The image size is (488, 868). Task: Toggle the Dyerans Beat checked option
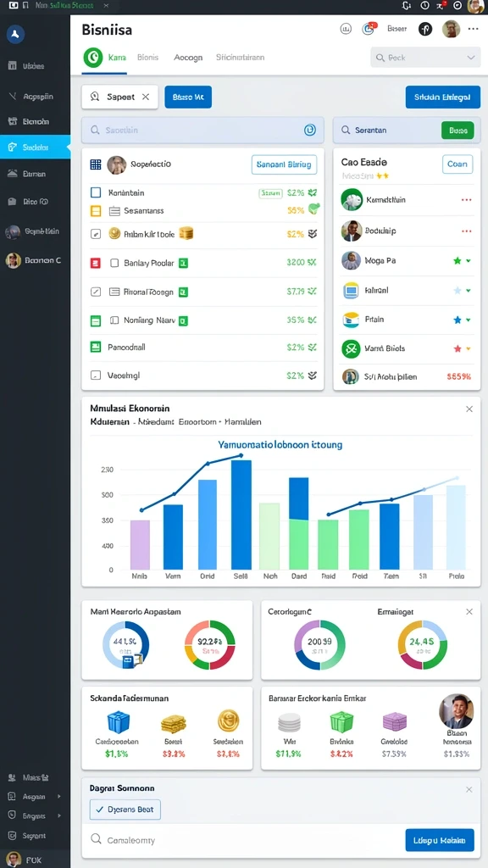coord(125,810)
